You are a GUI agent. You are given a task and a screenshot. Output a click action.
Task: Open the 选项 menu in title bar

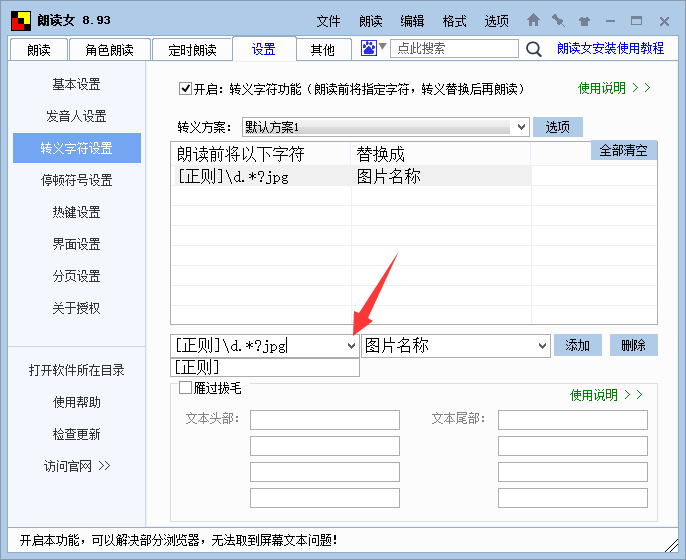497,21
